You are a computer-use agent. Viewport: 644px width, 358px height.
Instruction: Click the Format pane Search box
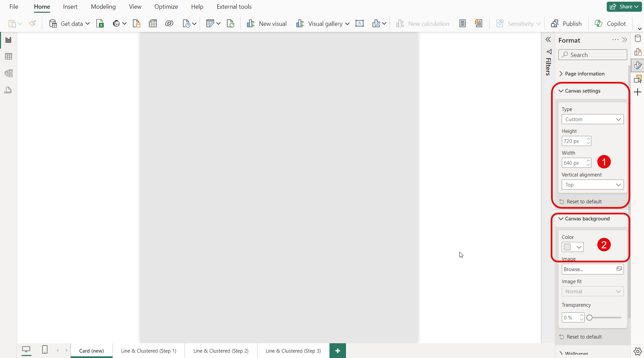(593, 55)
